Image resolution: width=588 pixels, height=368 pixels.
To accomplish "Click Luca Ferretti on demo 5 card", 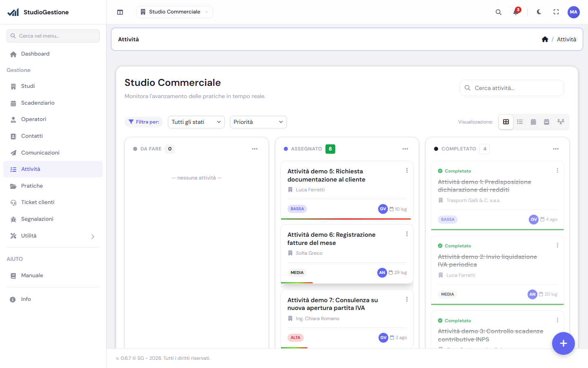I will coord(310,190).
